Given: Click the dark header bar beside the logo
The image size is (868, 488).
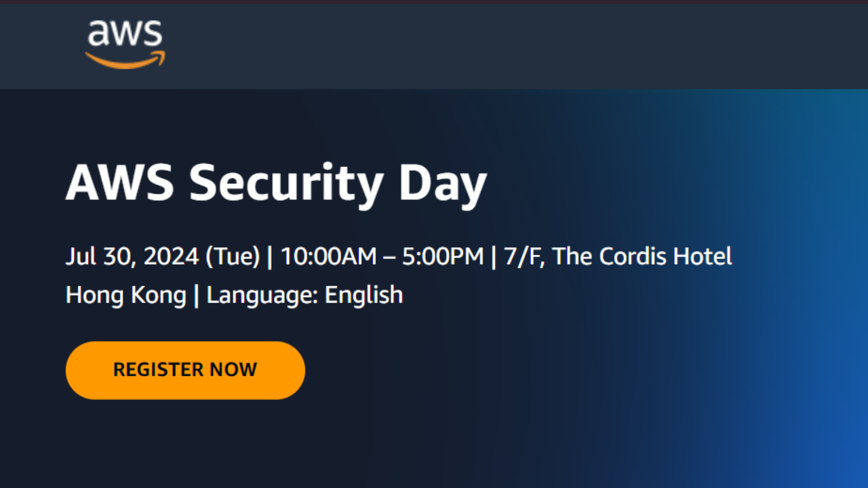Looking at the screenshot, I should click(x=488, y=46).
